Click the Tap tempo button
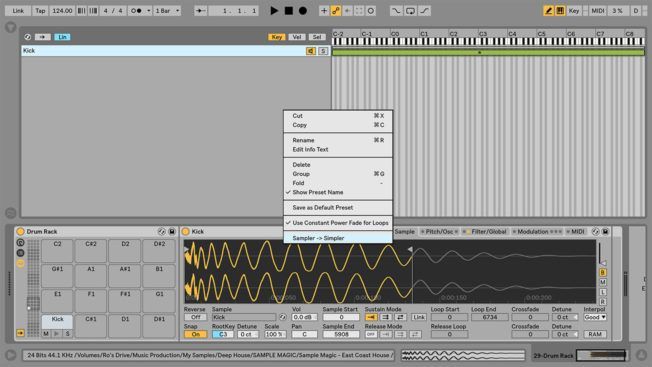Screen dimensions: 652x367 coord(40,11)
